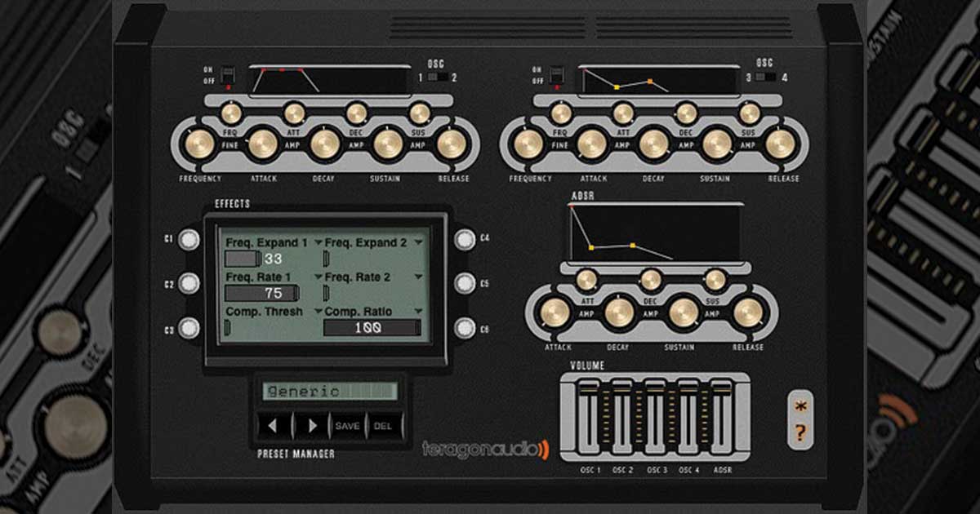Go to the next preset
980x514 pixels.
coord(310,425)
